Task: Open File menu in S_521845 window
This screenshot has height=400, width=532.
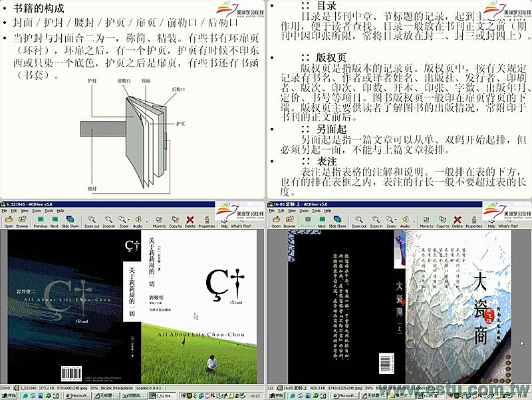Action: tap(5, 210)
